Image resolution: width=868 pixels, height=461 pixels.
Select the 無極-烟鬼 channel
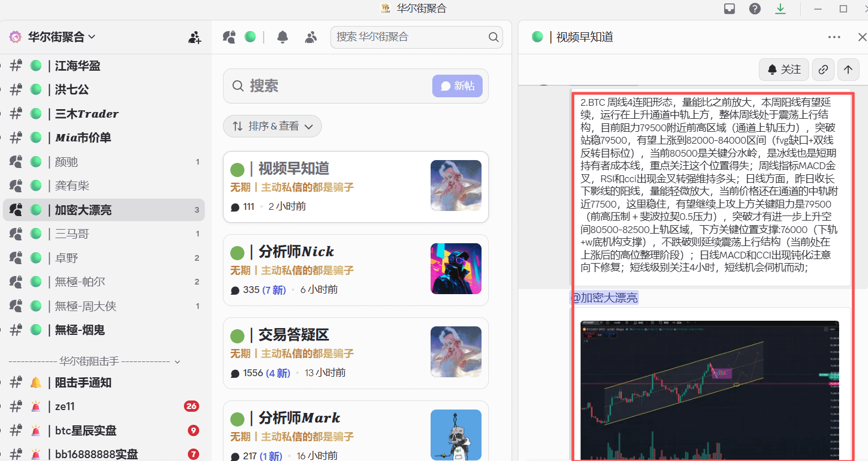click(x=105, y=330)
